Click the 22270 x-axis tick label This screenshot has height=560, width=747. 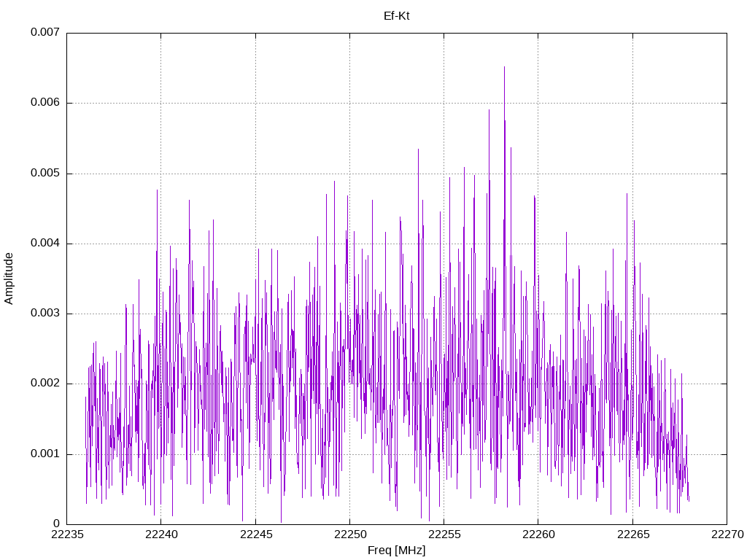727,534
